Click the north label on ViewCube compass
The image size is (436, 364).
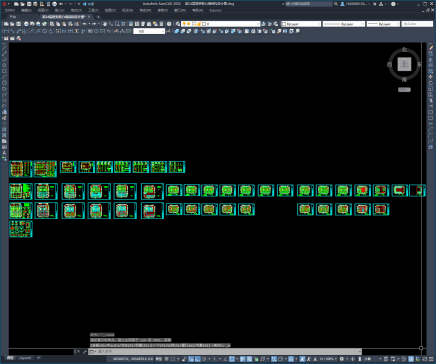tap(404, 49)
